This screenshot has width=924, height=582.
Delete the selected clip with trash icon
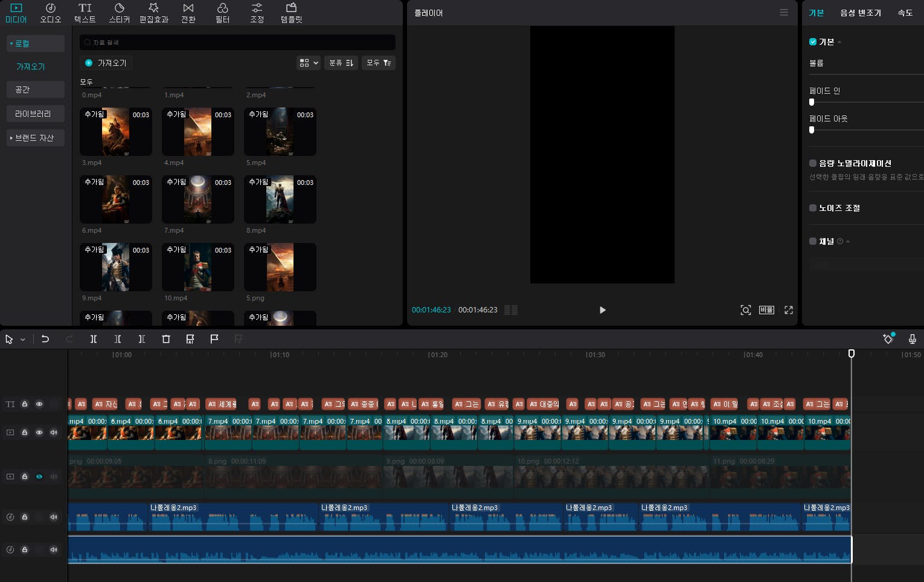coord(166,339)
